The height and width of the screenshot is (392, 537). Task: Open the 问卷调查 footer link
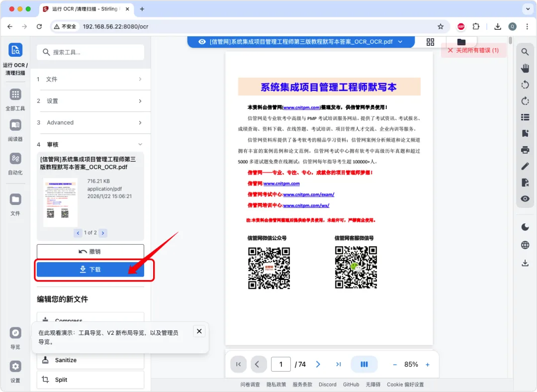(250, 385)
